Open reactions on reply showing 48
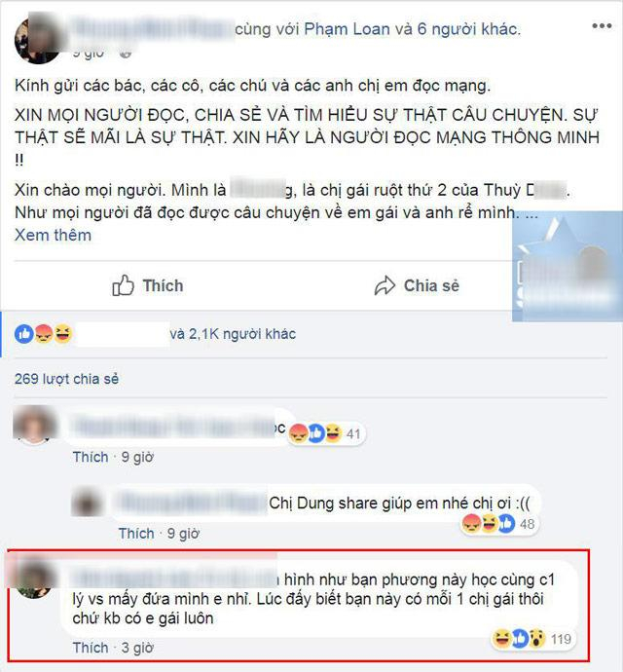Screen dimensions: 623x672 click(498, 524)
